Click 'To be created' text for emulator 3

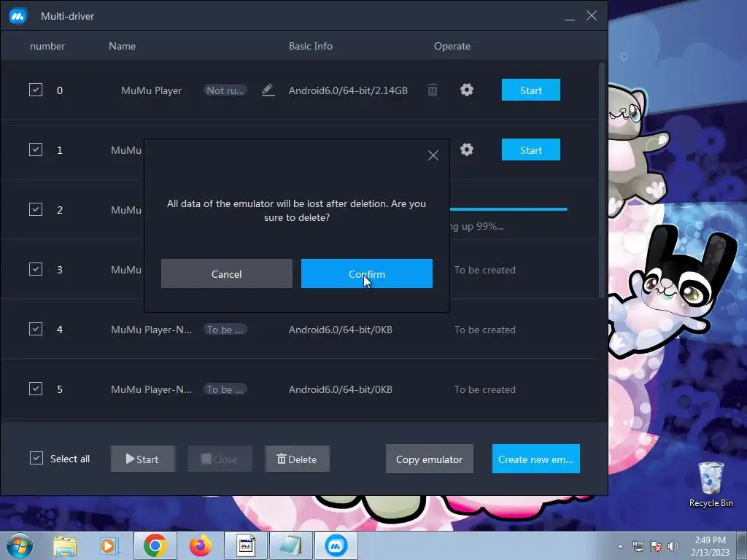click(485, 270)
